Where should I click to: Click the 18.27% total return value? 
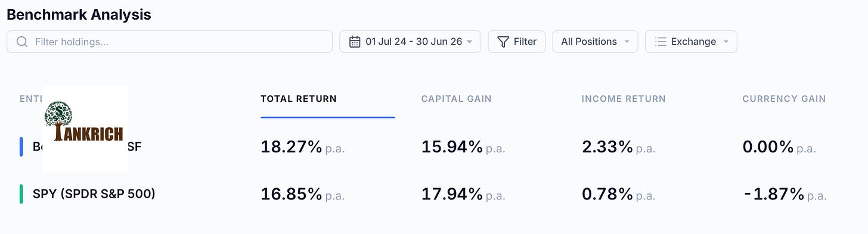(292, 146)
